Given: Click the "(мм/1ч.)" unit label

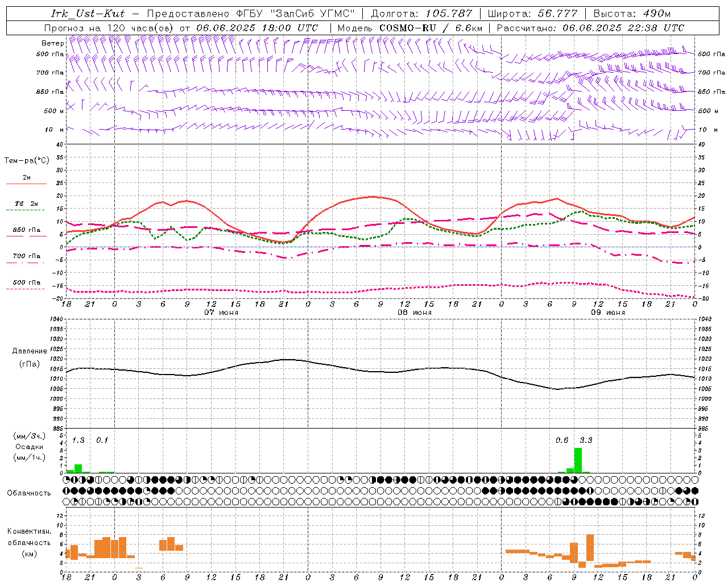Looking at the screenshot, I should click(x=29, y=458).
